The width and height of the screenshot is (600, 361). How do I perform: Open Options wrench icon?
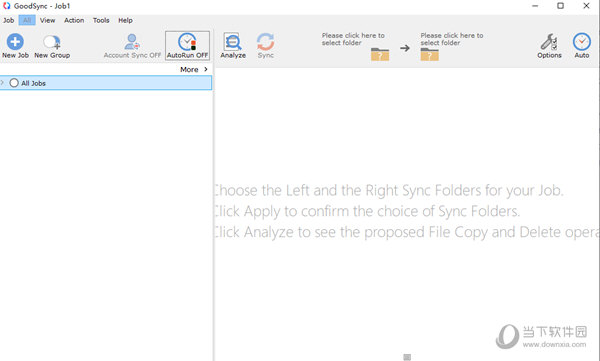[x=549, y=42]
